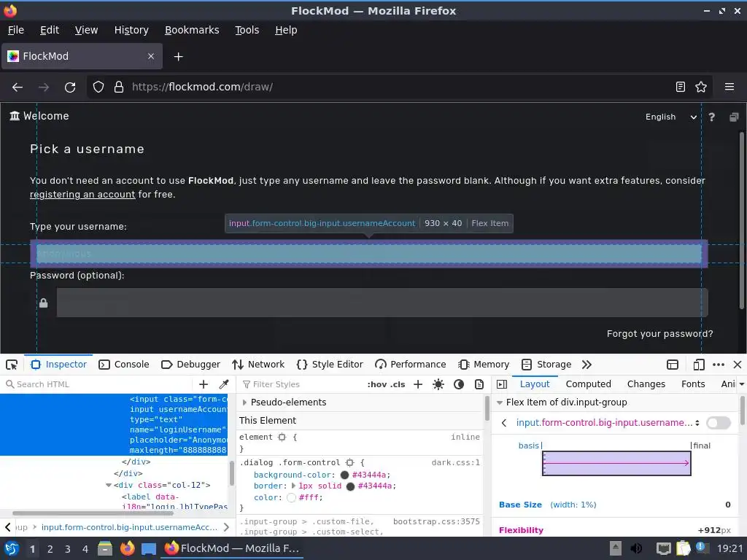Click the border color #43444a swatch
Image resolution: width=747 pixels, height=560 pixels.
tap(350, 486)
